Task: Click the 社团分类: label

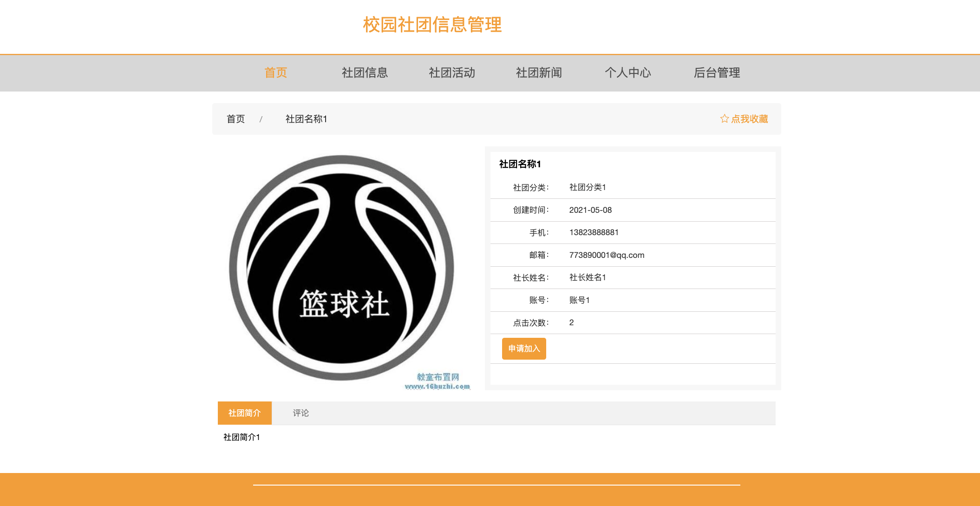Action: point(531,188)
